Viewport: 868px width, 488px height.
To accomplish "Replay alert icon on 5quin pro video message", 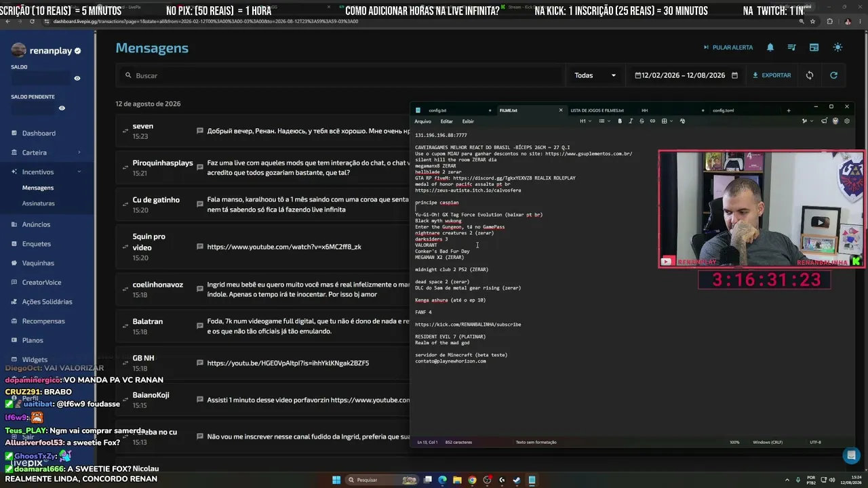I will tap(125, 247).
